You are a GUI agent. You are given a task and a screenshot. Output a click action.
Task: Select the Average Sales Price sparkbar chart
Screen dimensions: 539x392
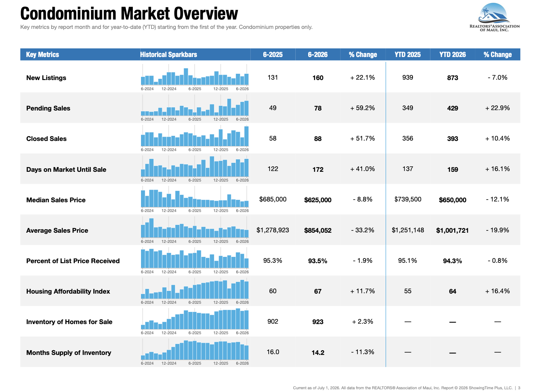point(195,230)
